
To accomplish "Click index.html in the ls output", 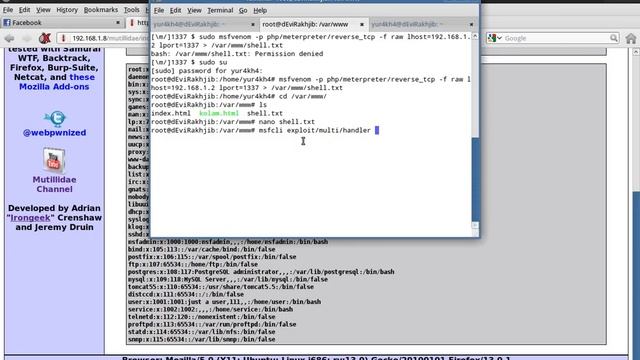I will [x=171, y=113].
